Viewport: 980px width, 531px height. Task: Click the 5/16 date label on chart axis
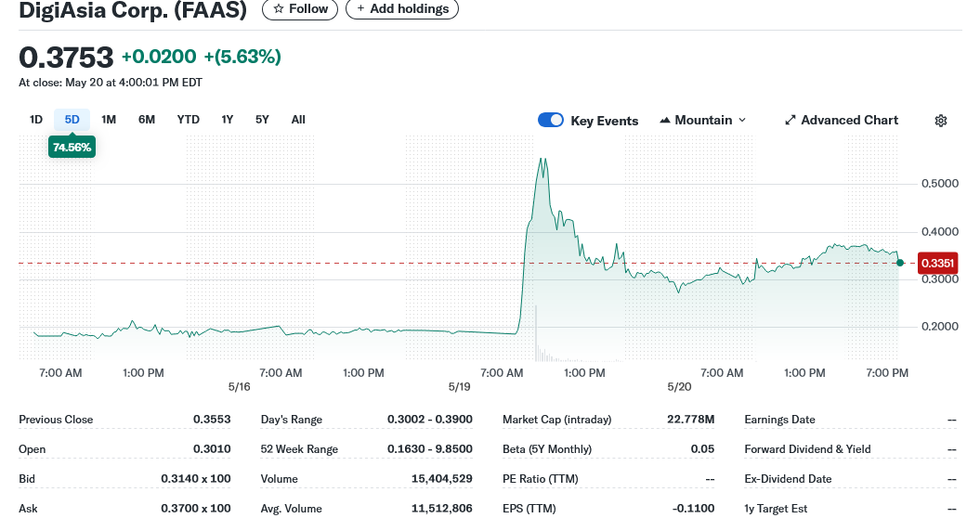(240, 387)
